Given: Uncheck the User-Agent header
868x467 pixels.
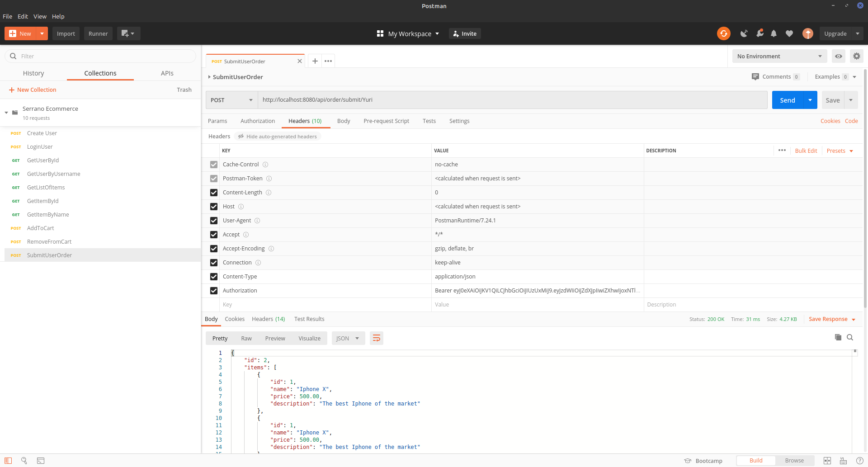Looking at the screenshot, I should [214, 221].
